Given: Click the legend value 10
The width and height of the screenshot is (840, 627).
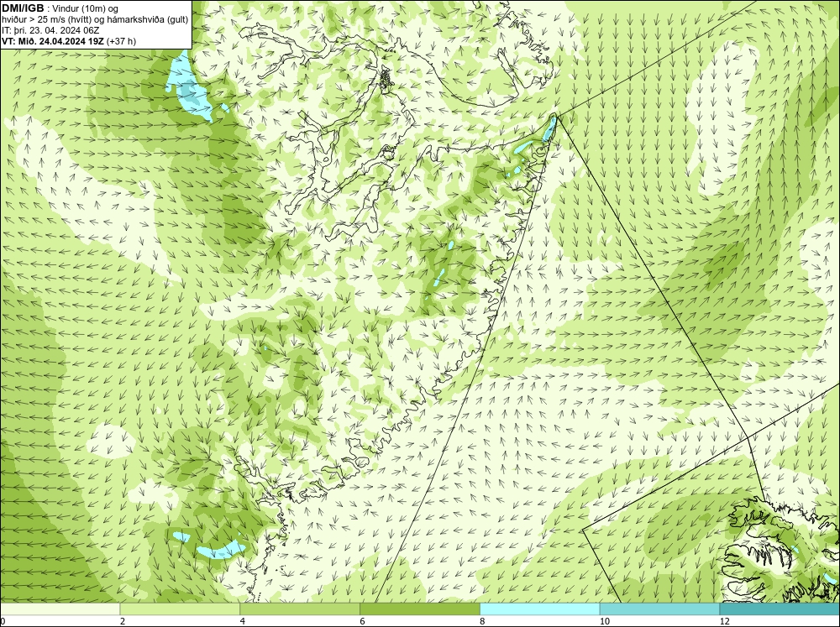Looking at the screenshot, I should pos(604,621).
